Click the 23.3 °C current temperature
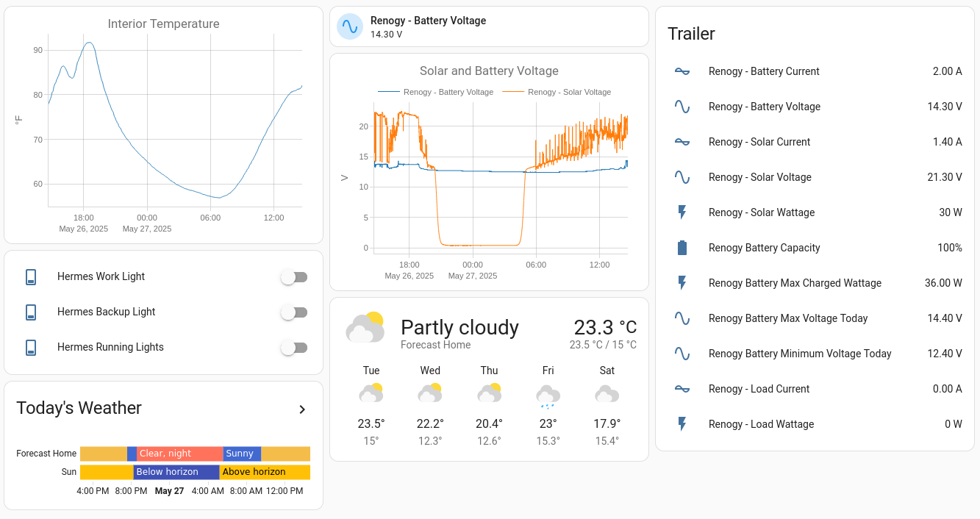This screenshot has height=519, width=980. click(x=605, y=327)
